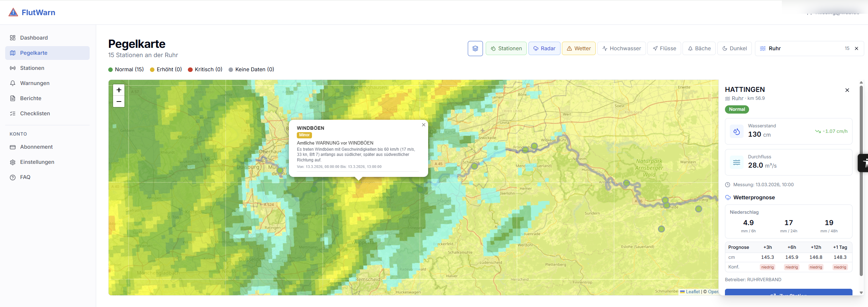Click the +1 Tag forecast value 148.3
The width and height of the screenshot is (868, 307).
(840, 257)
